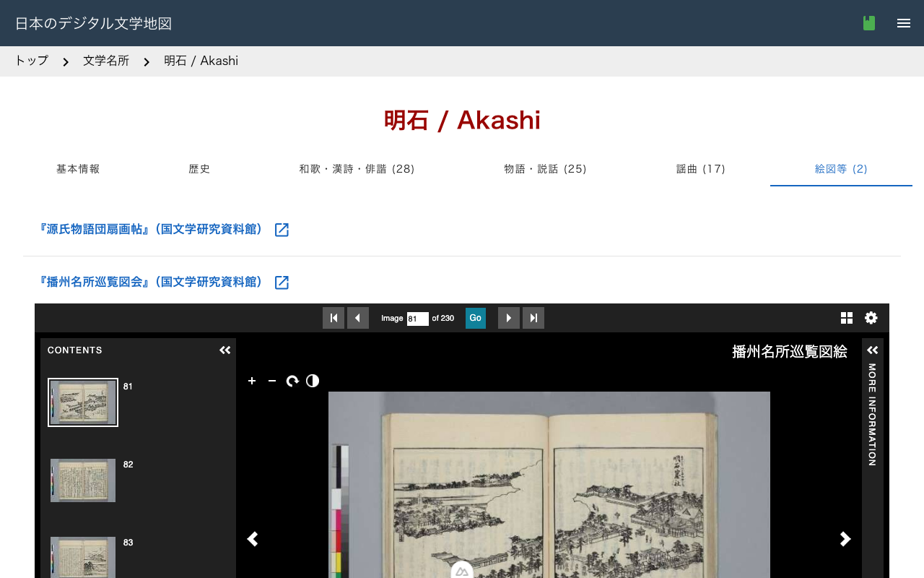924x578 pixels.
Task: Jump to the last image
Action: (533, 318)
